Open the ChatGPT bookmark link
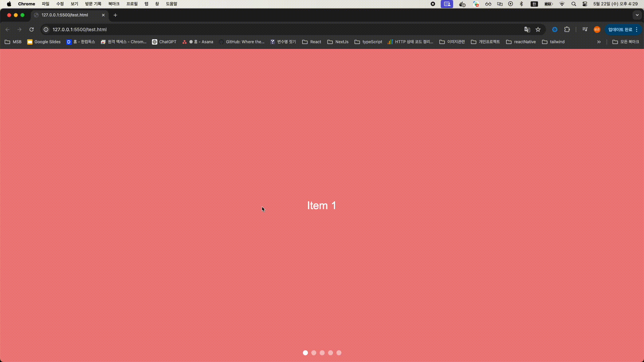This screenshot has height=362, width=644. click(164, 42)
